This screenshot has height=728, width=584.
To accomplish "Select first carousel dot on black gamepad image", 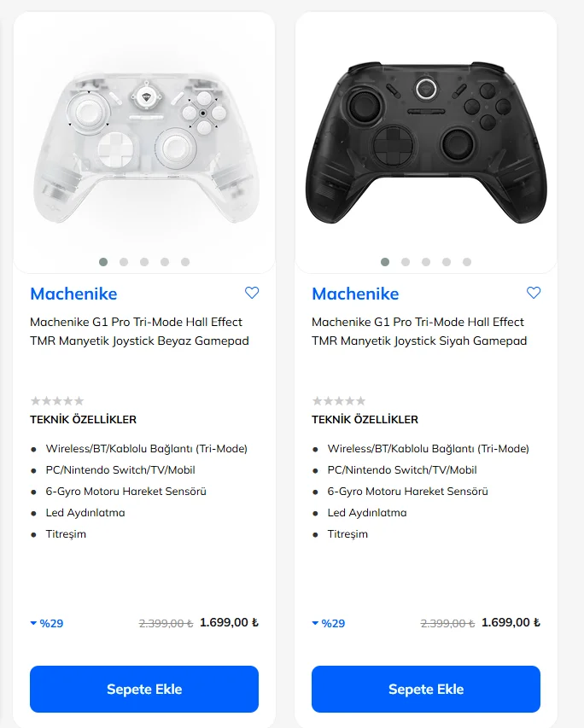I will click(x=385, y=262).
